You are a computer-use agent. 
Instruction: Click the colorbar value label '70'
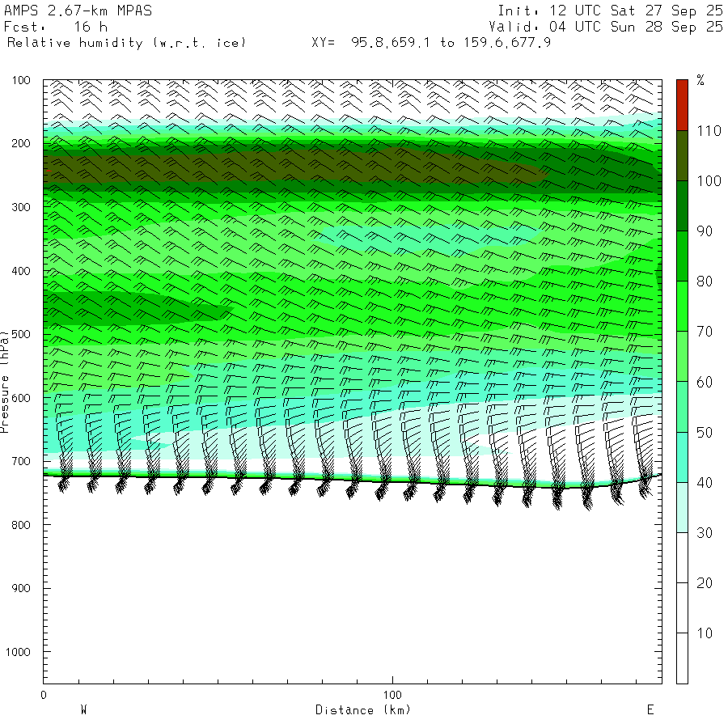tap(705, 332)
